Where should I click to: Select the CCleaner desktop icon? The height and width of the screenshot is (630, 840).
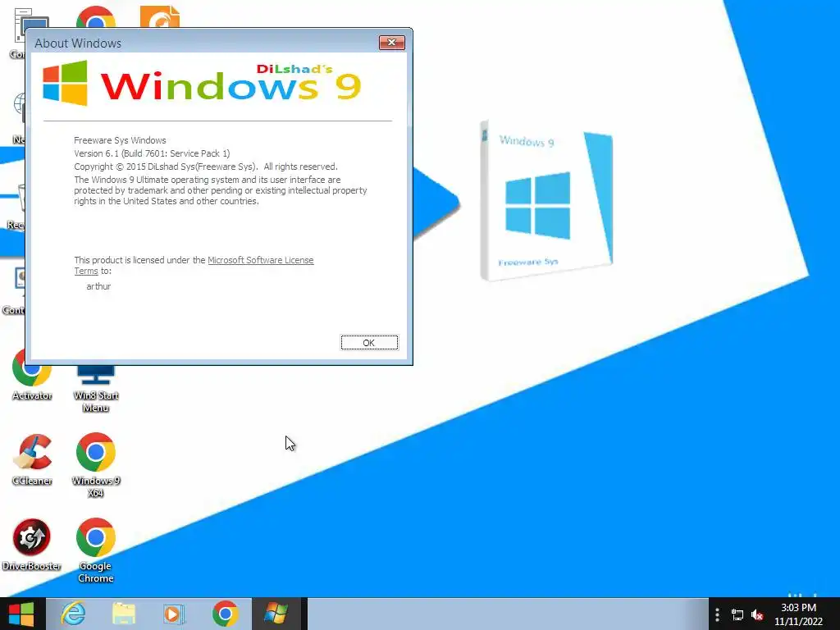pos(32,459)
